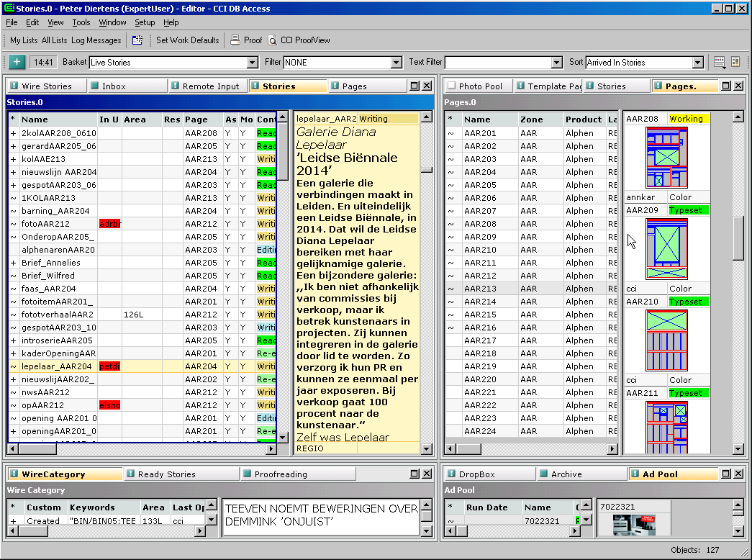Click the new item icon beside Log Messages
The image size is (752, 560).
coord(137,40)
